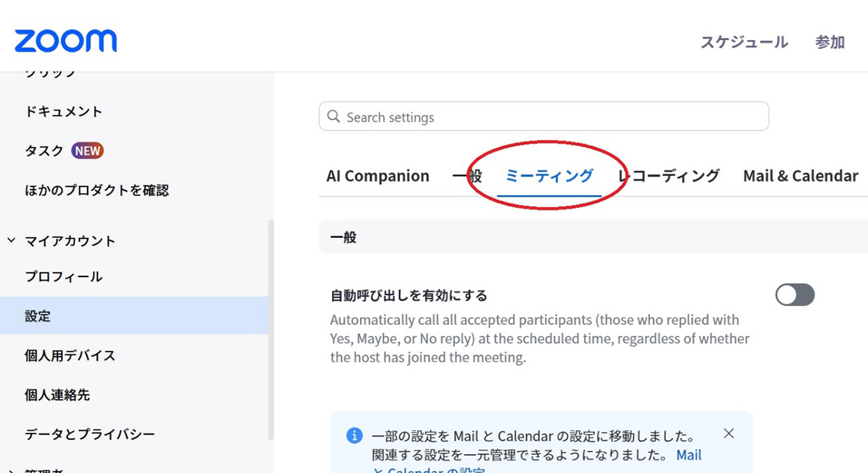Open ドキュメント in the sidebar
868x473 pixels.
64,112
